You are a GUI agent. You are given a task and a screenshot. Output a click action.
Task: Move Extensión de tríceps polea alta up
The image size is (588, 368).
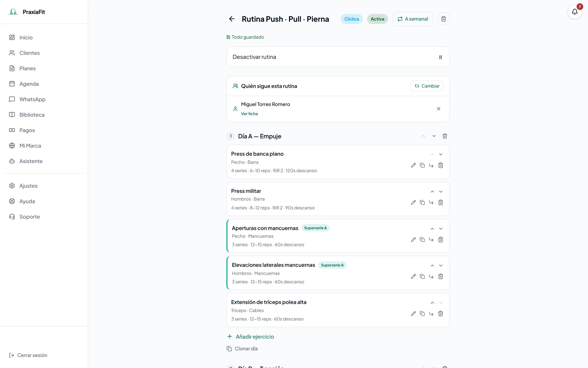432,303
